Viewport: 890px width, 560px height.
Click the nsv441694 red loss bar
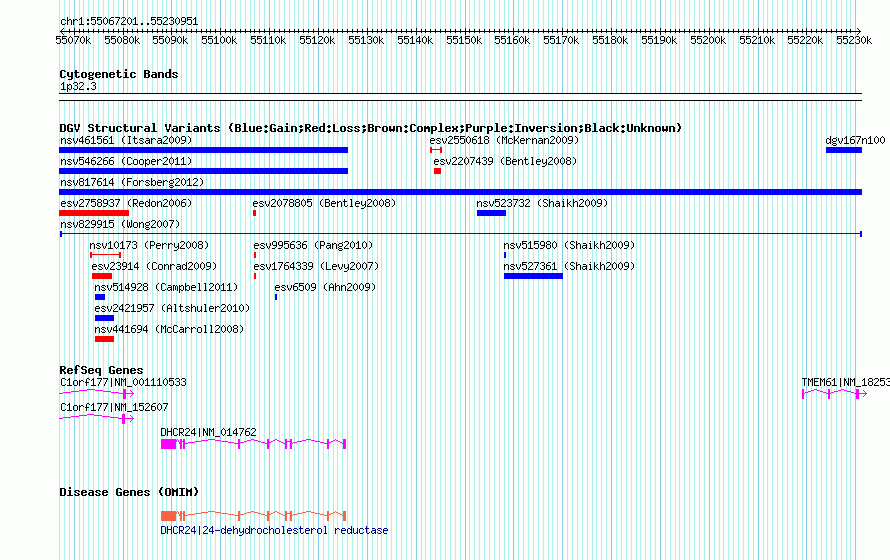click(104, 339)
